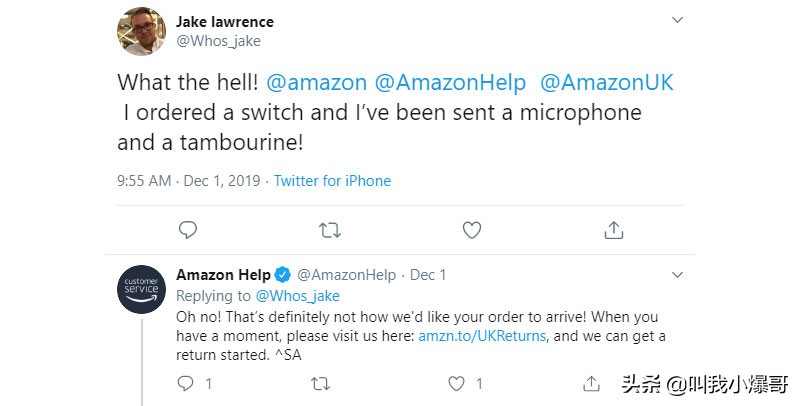Retweet Jake lawrence's tweet about the switch

point(329,230)
